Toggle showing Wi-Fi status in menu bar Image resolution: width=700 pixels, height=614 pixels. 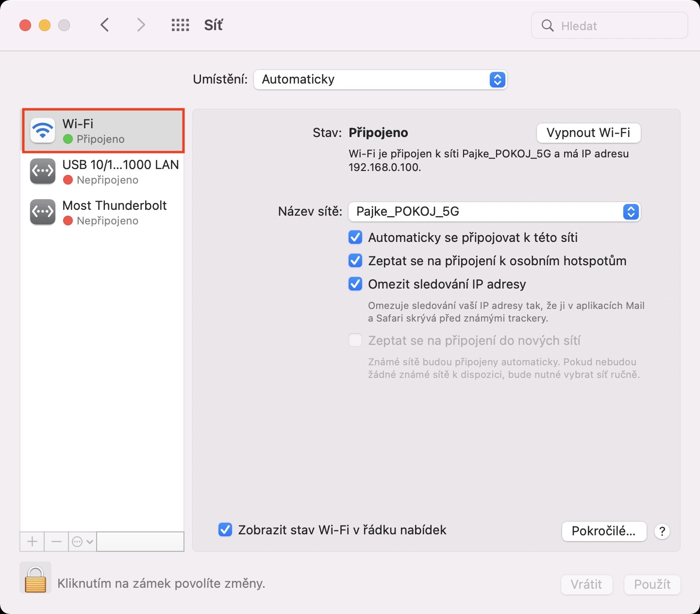click(225, 530)
